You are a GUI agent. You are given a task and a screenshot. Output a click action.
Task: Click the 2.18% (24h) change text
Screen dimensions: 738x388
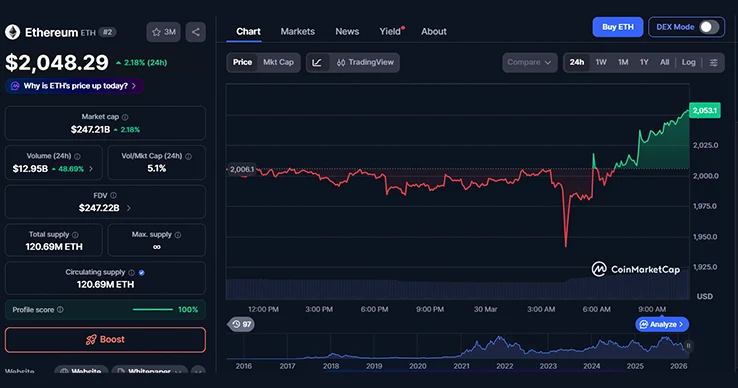pos(145,63)
